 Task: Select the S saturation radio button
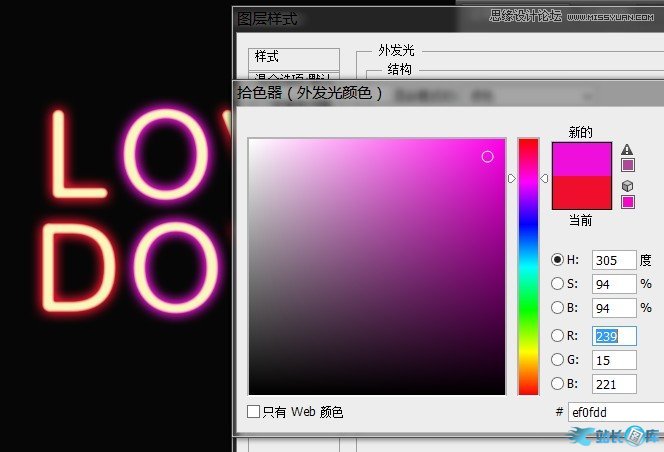coord(558,284)
